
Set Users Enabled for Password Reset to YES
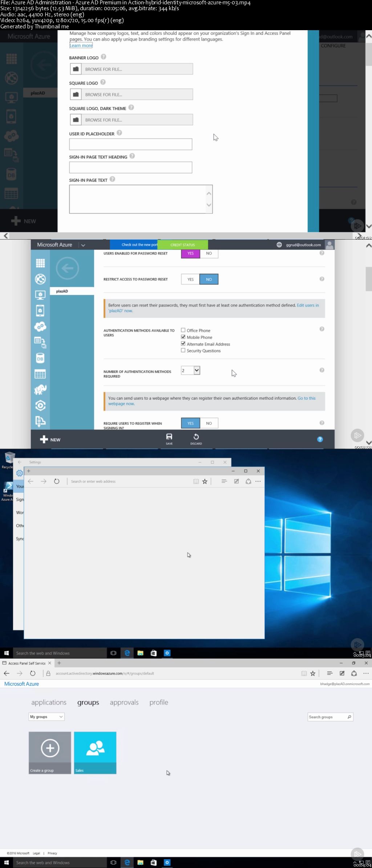click(x=190, y=253)
